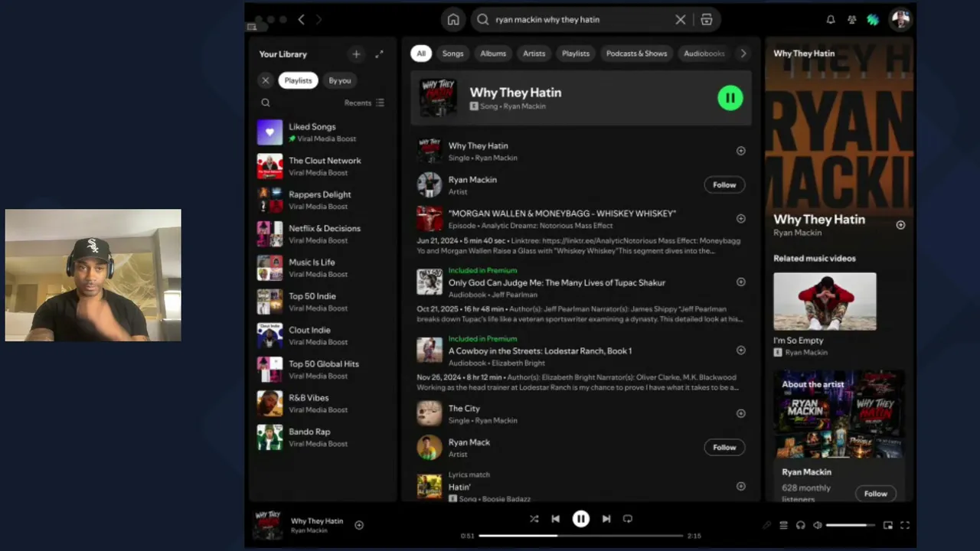Filter search results by Artists
Viewport: 980px width, 551px height.
pos(534,54)
